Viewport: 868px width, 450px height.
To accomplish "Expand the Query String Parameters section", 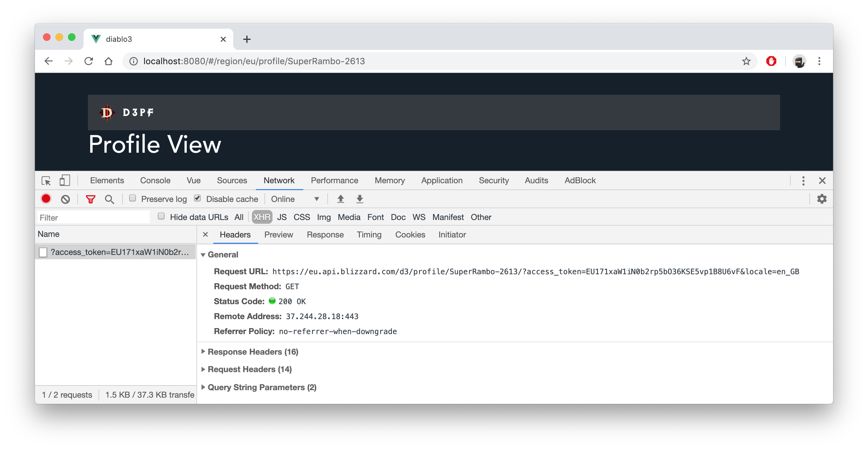I will coord(262,387).
